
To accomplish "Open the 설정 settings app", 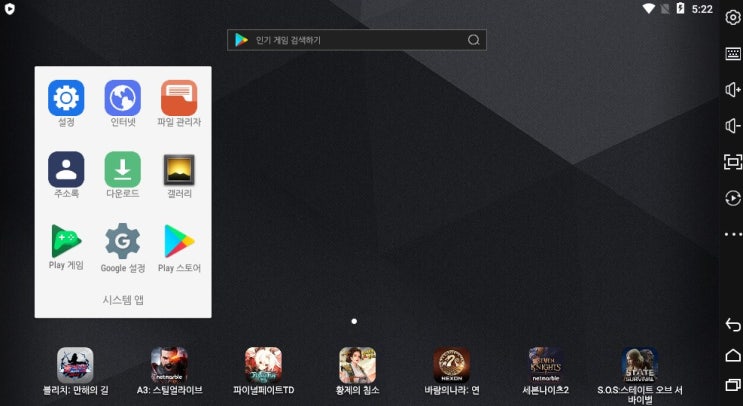I will pos(66,98).
